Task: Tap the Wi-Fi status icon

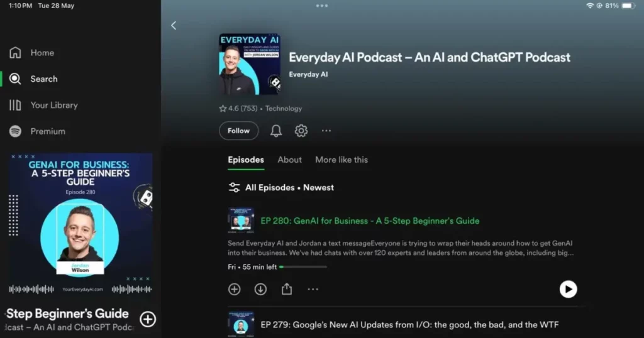Action: pyautogui.click(x=590, y=6)
